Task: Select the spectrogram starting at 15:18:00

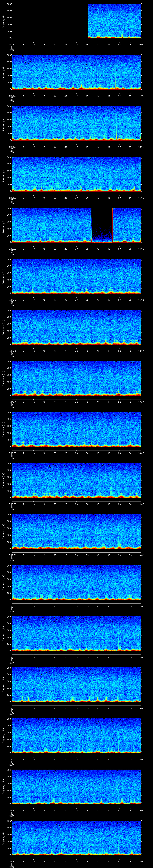Action: tap(76, 481)
